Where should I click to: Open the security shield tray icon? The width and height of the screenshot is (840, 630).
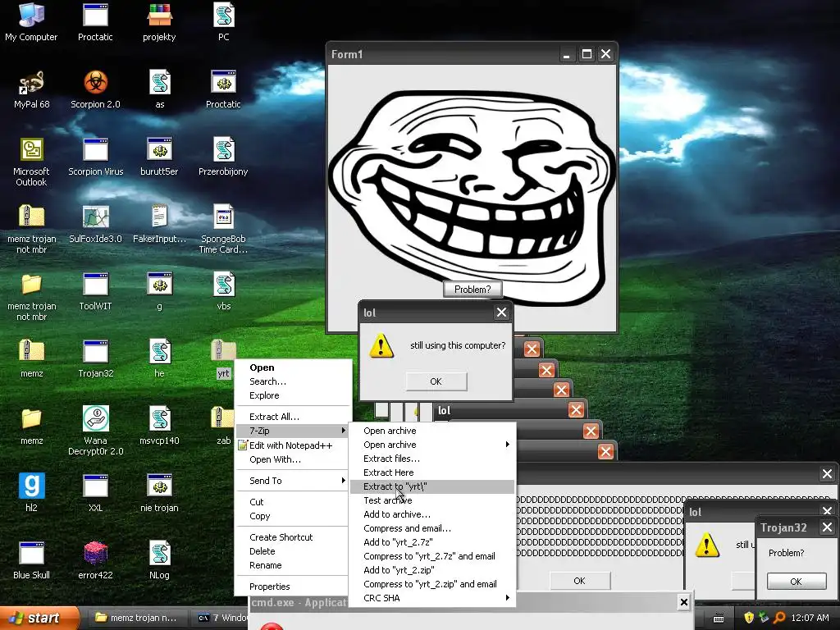click(x=749, y=618)
